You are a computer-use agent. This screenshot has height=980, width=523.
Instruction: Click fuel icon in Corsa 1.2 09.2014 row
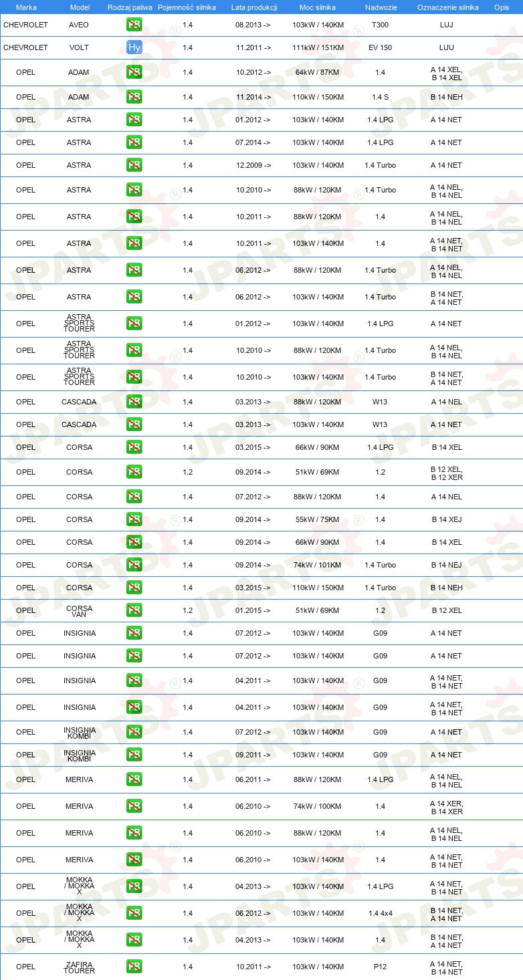pos(134,472)
